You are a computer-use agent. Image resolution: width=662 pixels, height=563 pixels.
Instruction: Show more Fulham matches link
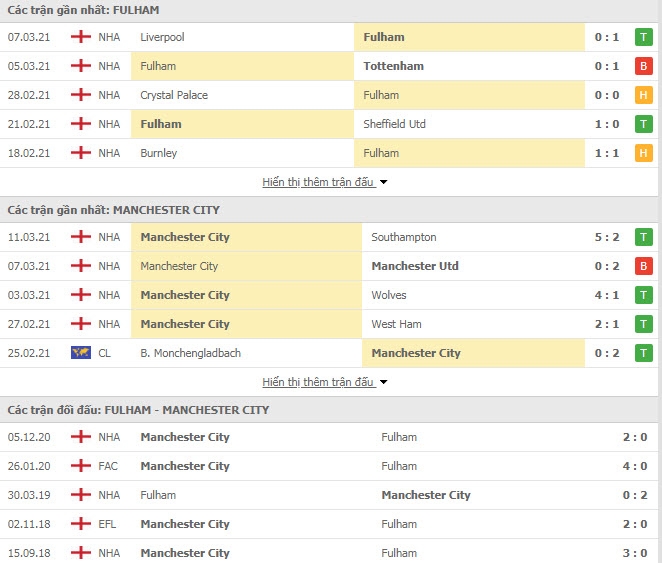click(x=318, y=182)
